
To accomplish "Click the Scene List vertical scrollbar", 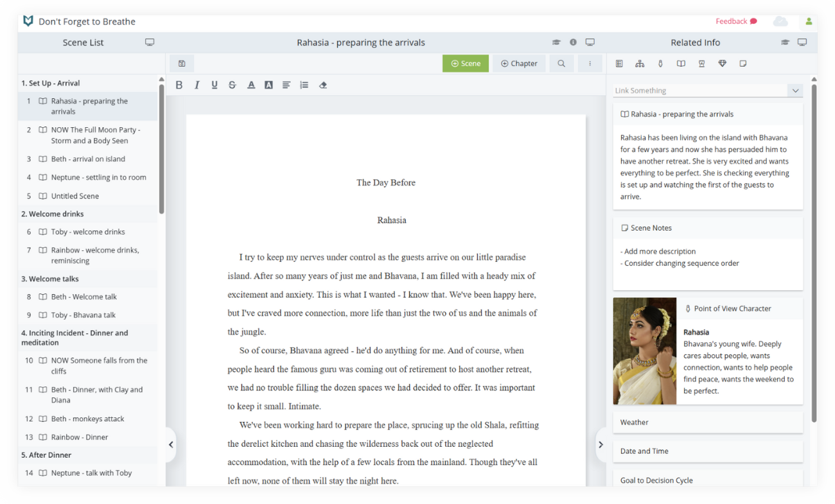I will 161,148.
